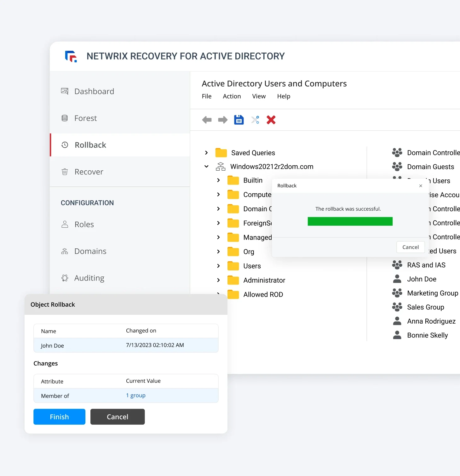Click the Dashboard chart icon

(65, 91)
